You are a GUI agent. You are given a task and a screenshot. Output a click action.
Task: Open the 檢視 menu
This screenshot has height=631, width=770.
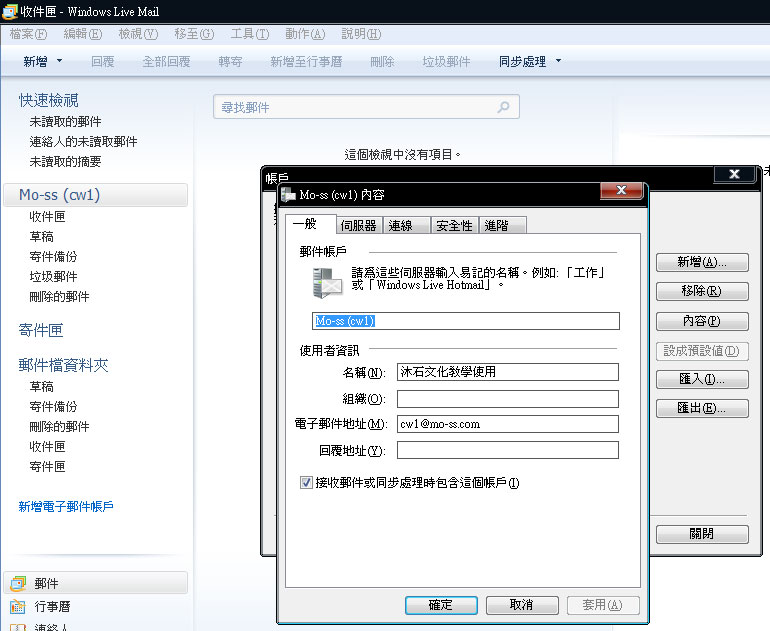[138, 34]
